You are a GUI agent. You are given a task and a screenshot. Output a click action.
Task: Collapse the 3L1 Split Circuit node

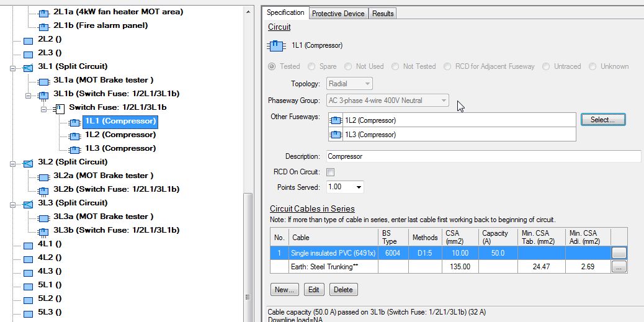(x=13, y=68)
